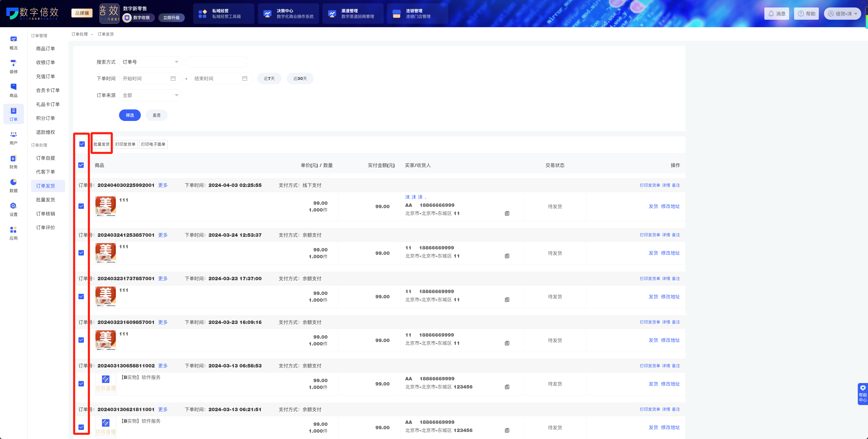Click the 渠道管理 chart icon
Image resolution: width=868 pixels, height=439 pixels.
point(332,14)
